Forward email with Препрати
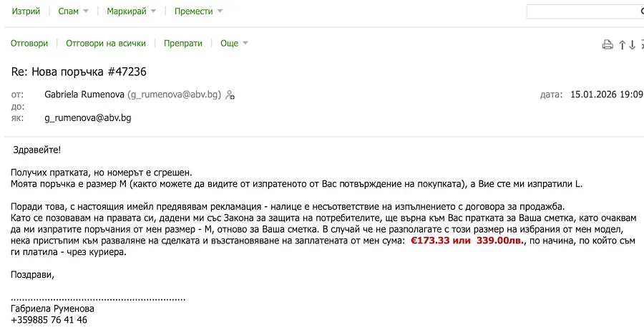 (183, 44)
